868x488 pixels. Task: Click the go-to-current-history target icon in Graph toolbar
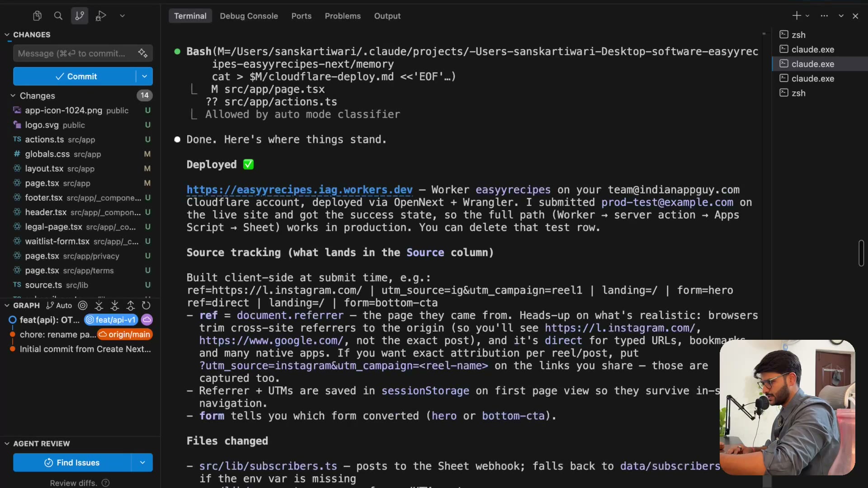pyautogui.click(x=83, y=305)
